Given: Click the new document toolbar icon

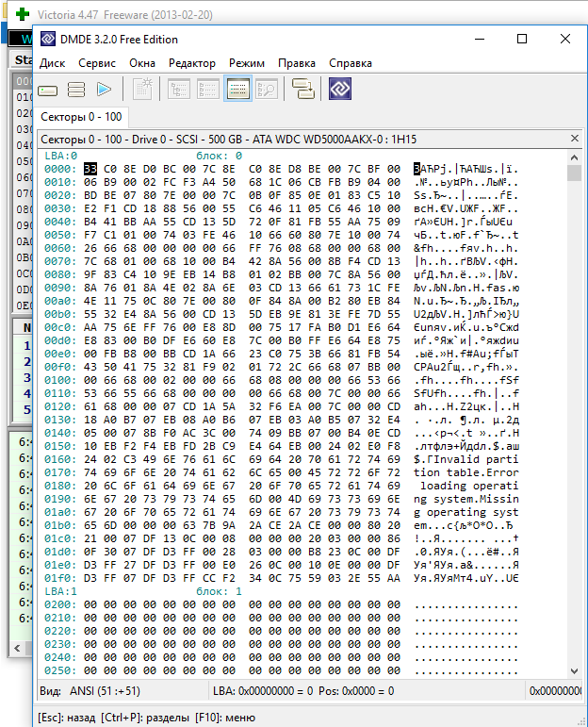Looking at the screenshot, I should (x=142, y=90).
